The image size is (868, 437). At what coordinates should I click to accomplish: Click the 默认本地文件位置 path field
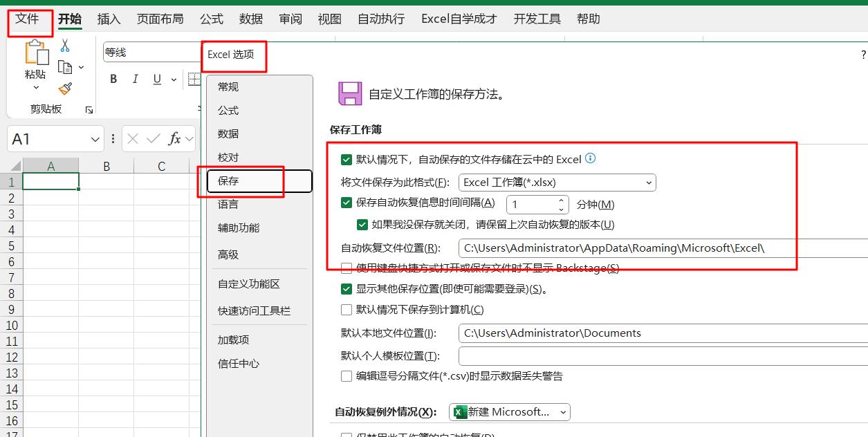point(663,333)
